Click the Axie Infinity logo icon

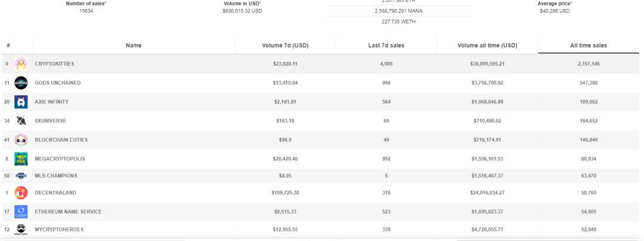[21, 102]
